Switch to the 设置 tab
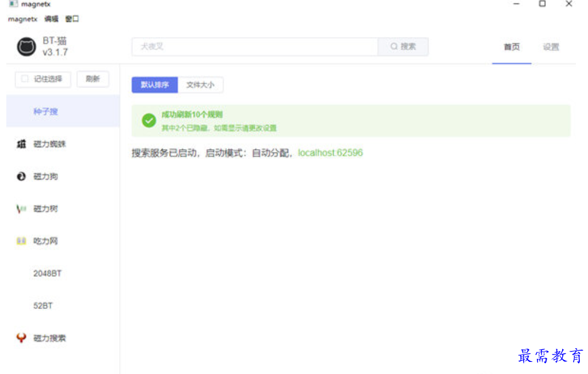588x374 pixels. coord(551,47)
